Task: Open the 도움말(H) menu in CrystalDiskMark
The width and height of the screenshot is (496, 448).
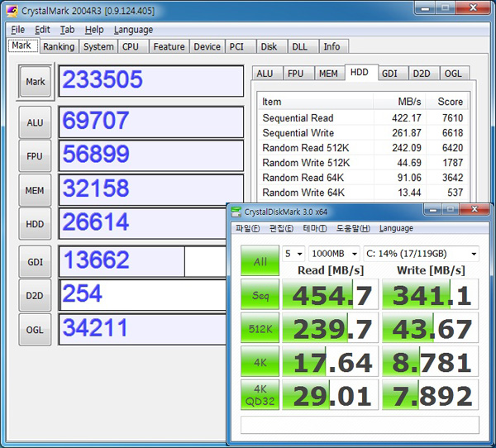Action: (353, 228)
